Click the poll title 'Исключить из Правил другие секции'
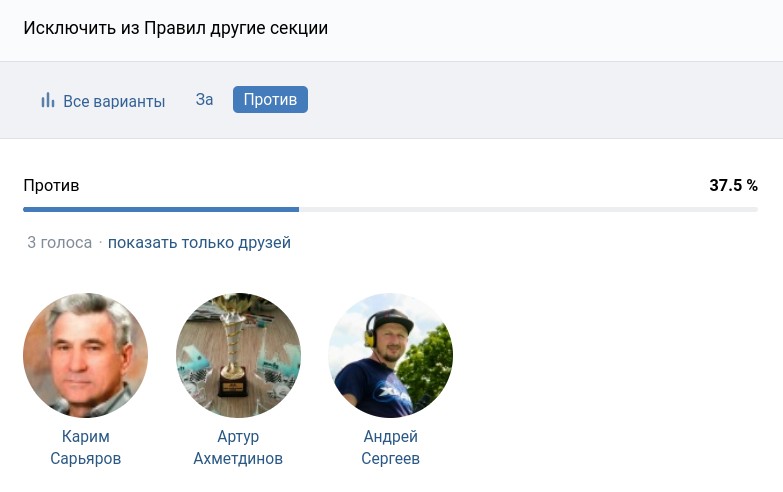 point(176,28)
